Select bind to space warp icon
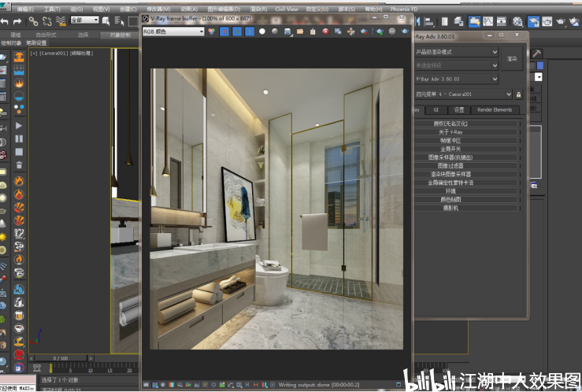Viewport: 582px width, 392px height. click(x=61, y=21)
